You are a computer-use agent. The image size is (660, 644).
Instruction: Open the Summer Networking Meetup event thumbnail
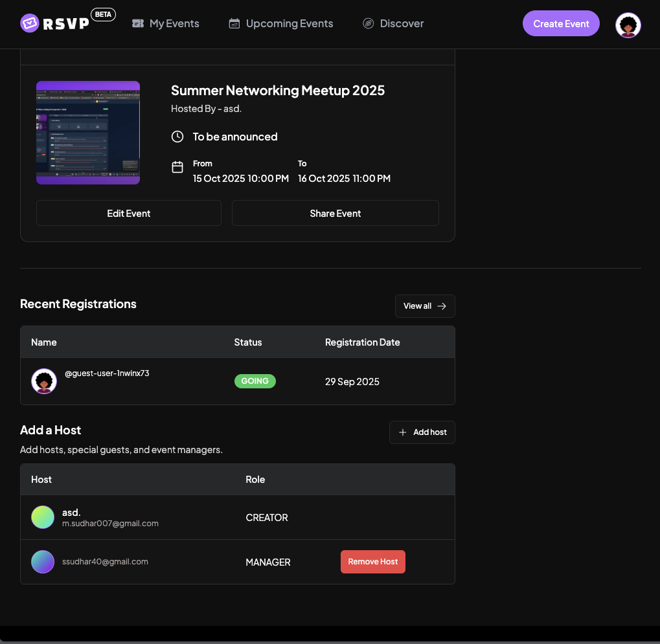click(87, 132)
